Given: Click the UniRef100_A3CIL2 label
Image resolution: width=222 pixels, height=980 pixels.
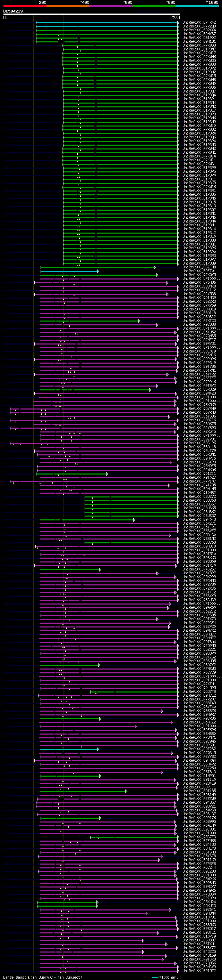Looking at the screenshot, I should click(199, 290).
